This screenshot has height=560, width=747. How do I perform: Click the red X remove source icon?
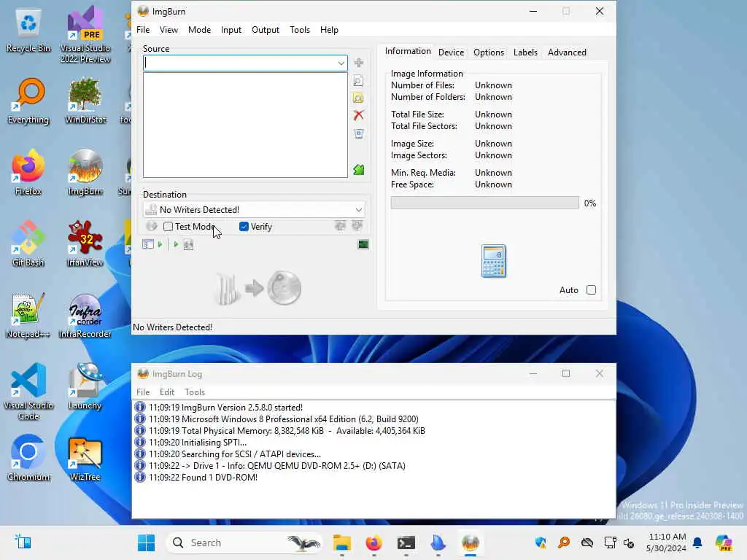359,115
